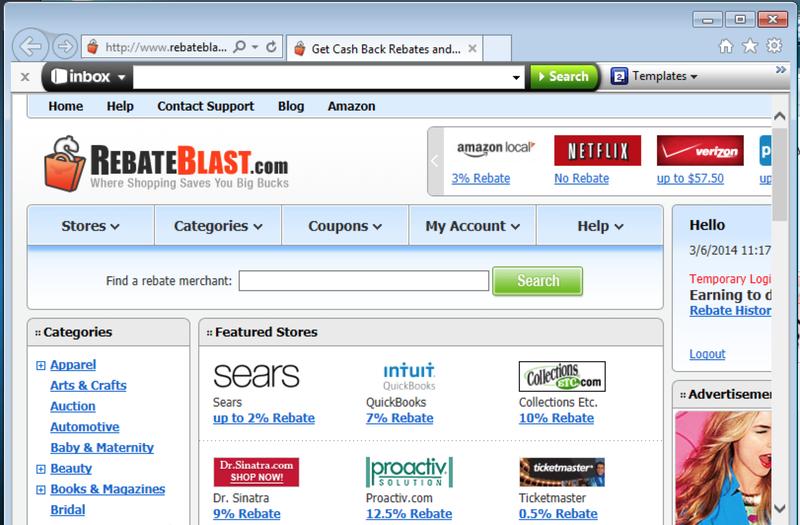Expand the Beauty category
The height and width of the screenshot is (525, 800).
(x=41, y=469)
